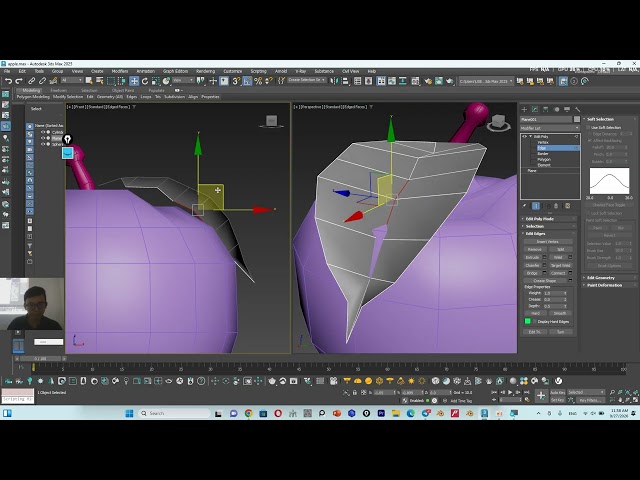
Task: Open the Modify panel tab icon
Action: point(535,109)
